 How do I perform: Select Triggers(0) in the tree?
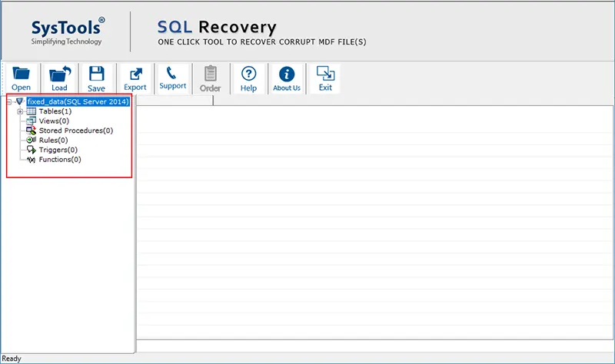click(58, 150)
